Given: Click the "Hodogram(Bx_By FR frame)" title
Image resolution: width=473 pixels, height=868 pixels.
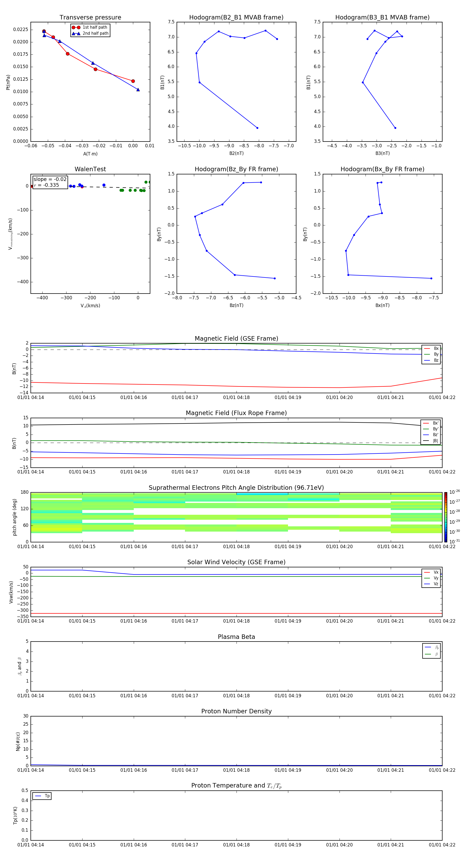Looking at the screenshot, I should pyautogui.click(x=382, y=169).
